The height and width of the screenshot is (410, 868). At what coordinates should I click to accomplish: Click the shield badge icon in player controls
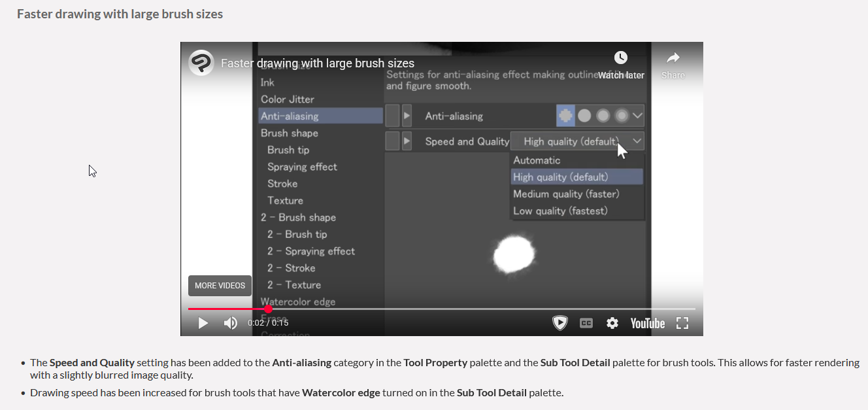point(560,323)
